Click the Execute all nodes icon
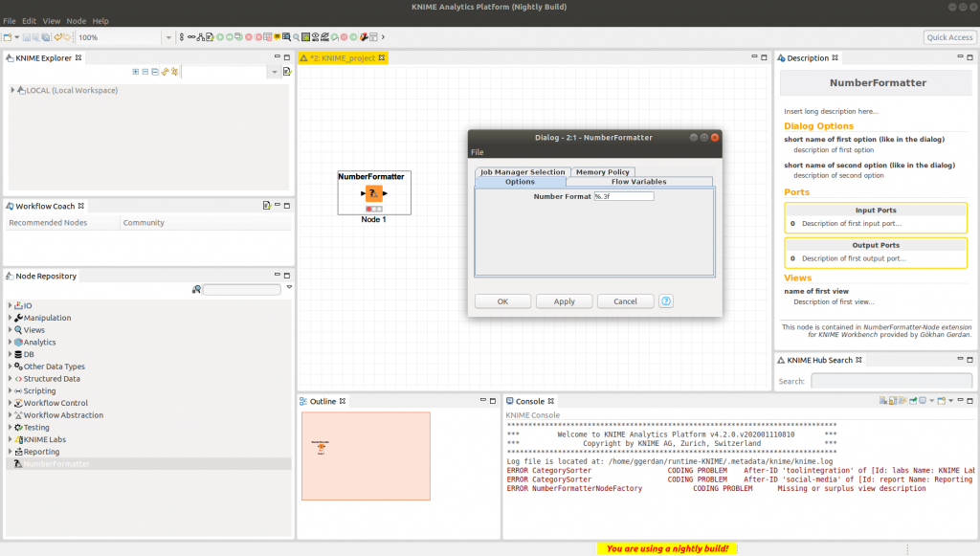Image resolution: width=980 pixels, height=556 pixels. coord(230,37)
